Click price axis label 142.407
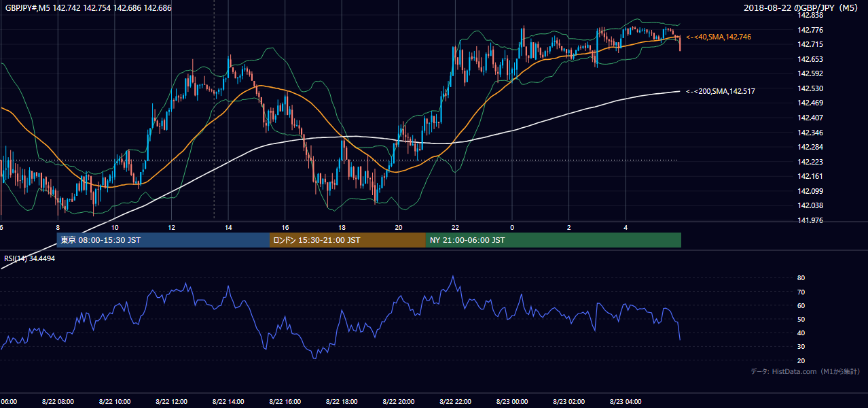This screenshot has width=868, height=408. click(x=810, y=118)
